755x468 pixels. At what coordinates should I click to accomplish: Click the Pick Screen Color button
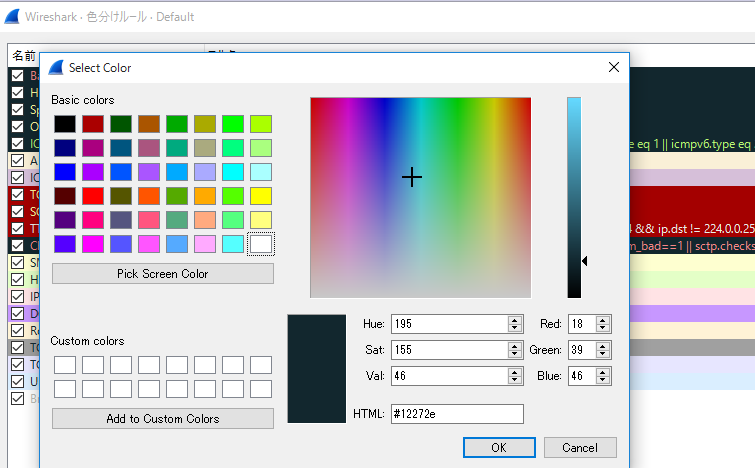click(163, 273)
